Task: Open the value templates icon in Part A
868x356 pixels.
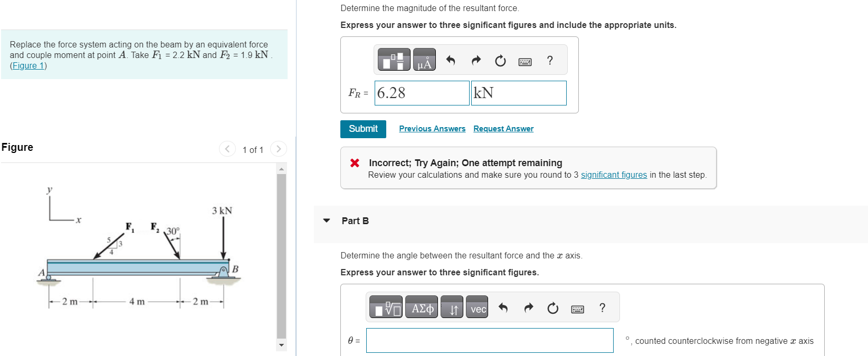Action: (395, 59)
